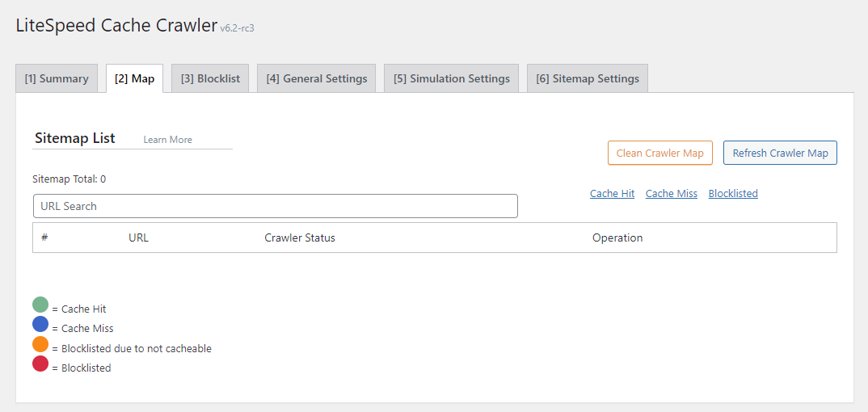
Task: Click the blue Cache Miss legend dot
Action: (x=40, y=324)
